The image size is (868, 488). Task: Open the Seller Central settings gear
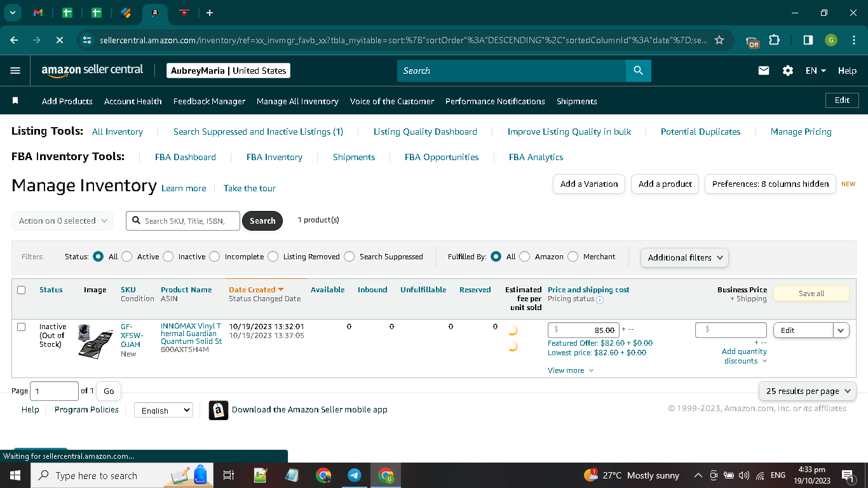click(788, 71)
